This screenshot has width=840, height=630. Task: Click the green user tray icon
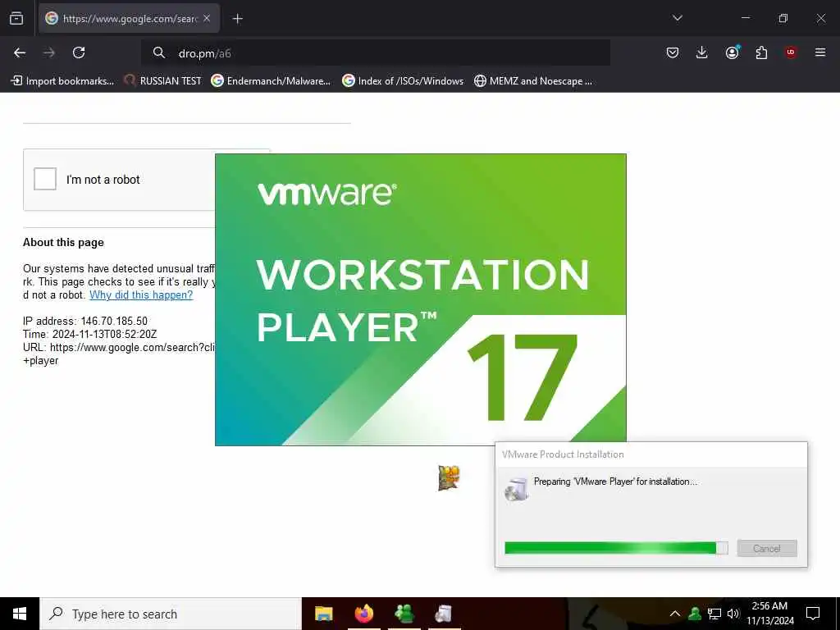[695, 614]
